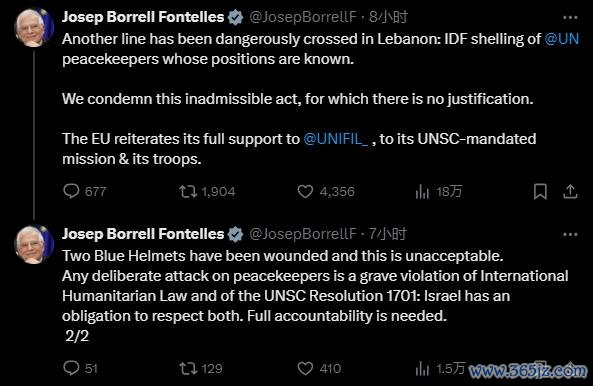Click the @JosepBorrellF handle on second tweet

(303, 234)
